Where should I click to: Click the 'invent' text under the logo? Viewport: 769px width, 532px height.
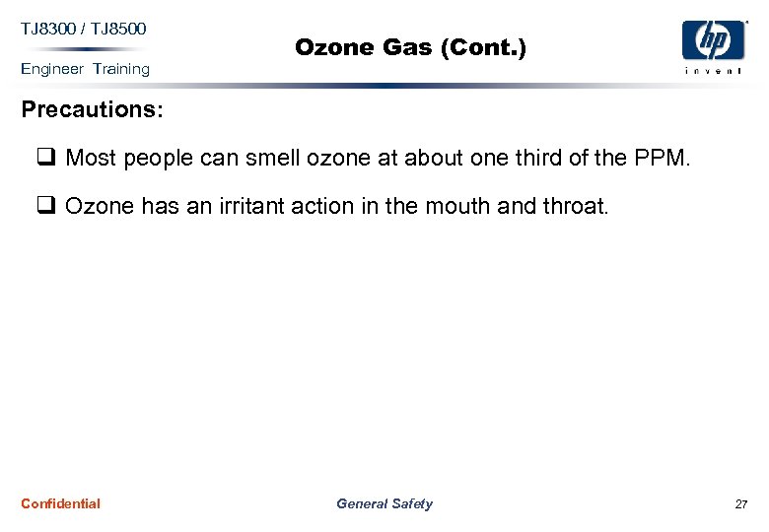pyautogui.click(x=714, y=70)
